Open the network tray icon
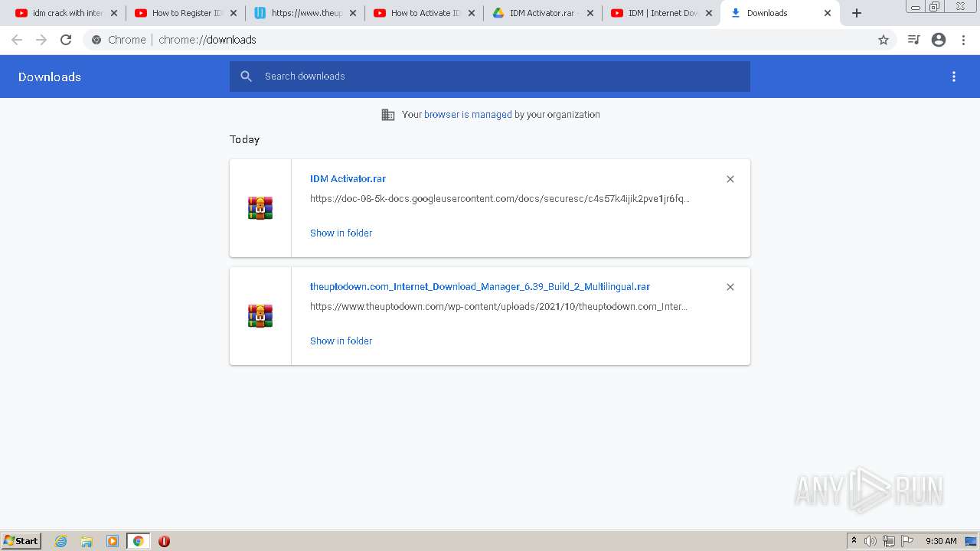Viewport: 980px width, 551px height. click(889, 541)
